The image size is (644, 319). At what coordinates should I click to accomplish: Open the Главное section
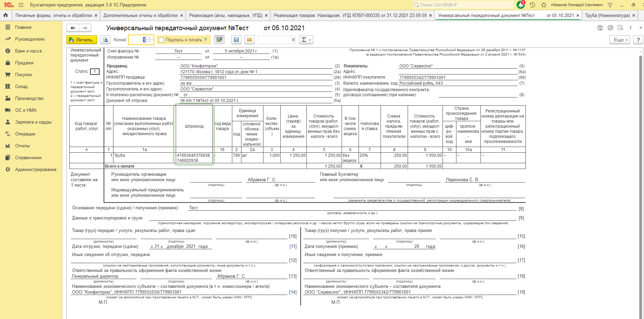coord(23,27)
